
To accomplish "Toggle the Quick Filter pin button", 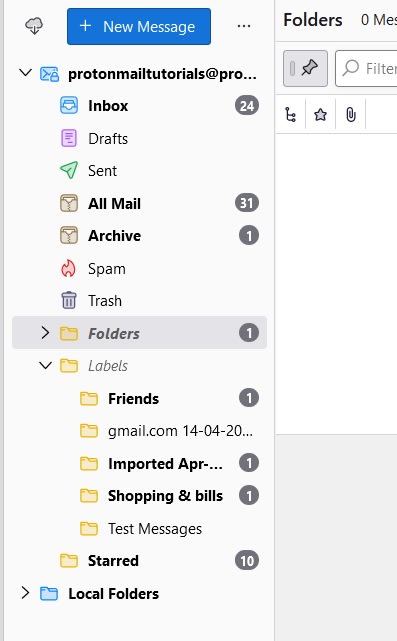I will pos(305,68).
